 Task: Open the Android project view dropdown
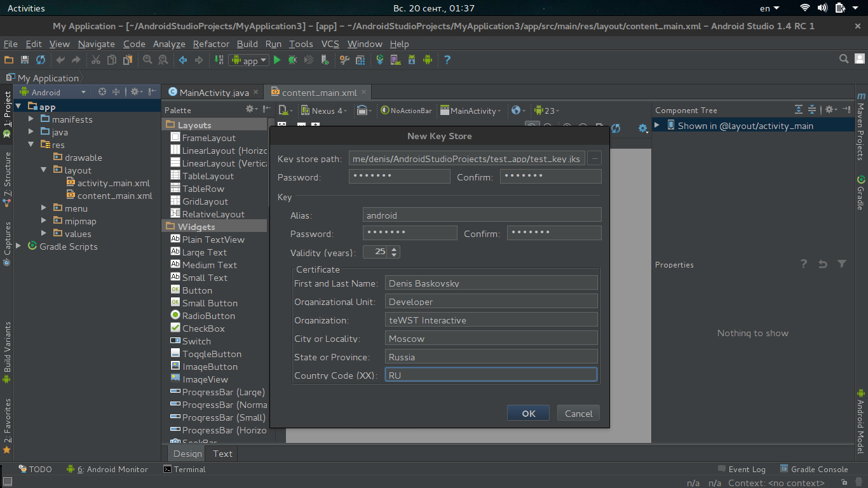coord(53,92)
